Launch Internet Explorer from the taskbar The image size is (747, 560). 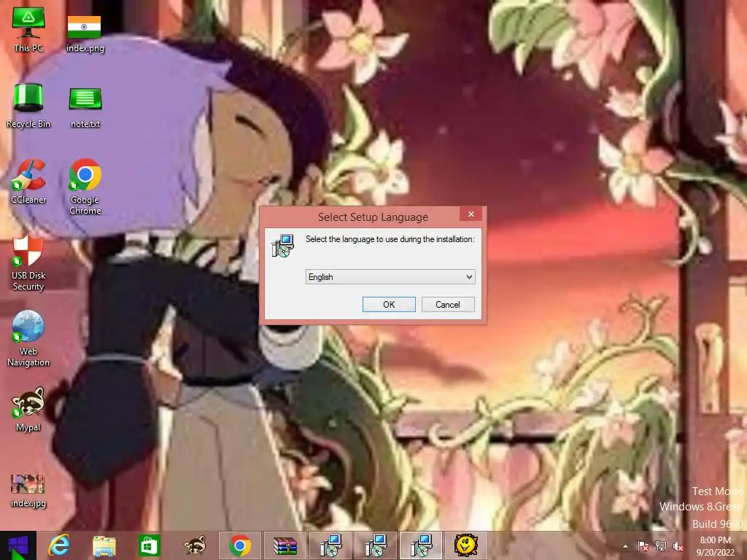[x=60, y=545]
